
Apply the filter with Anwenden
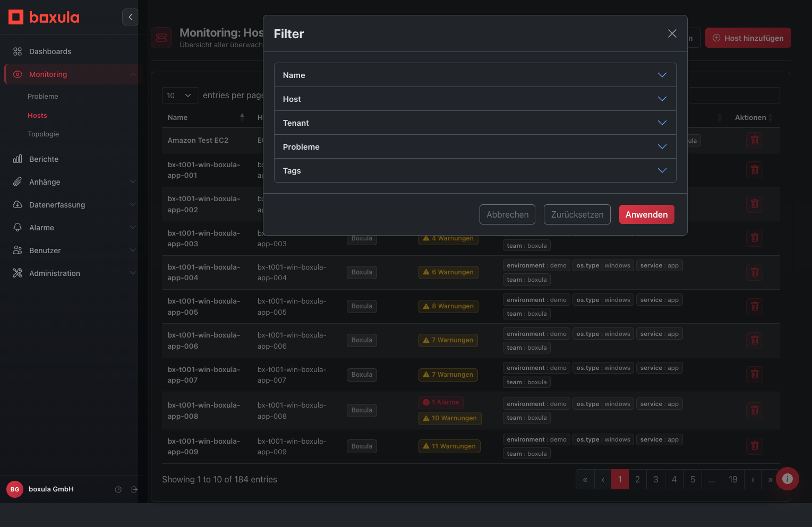click(x=646, y=214)
